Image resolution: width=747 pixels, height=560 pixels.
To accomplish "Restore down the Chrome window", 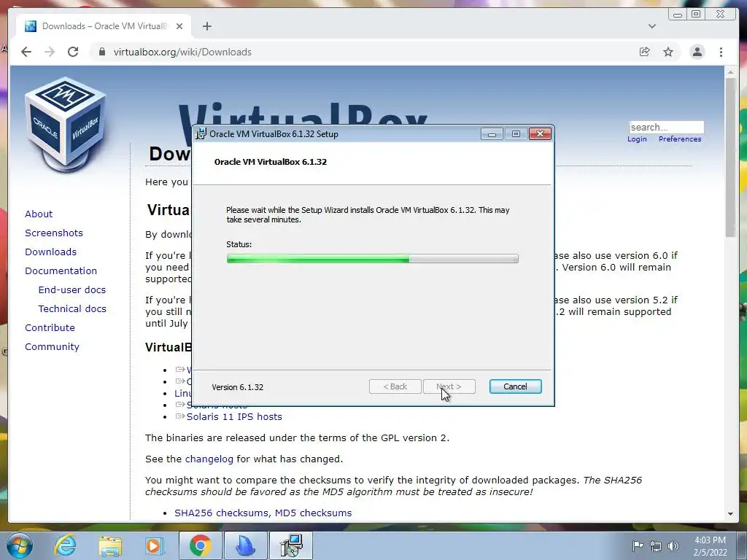I will click(x=695, y=15).
